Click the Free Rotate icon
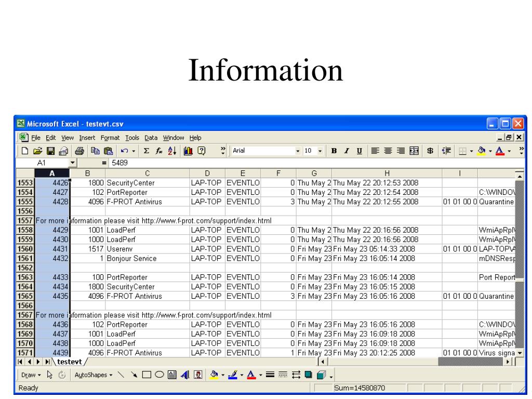Image resolution: width=532 pixels, height=399 pixels. click(62, 375)
